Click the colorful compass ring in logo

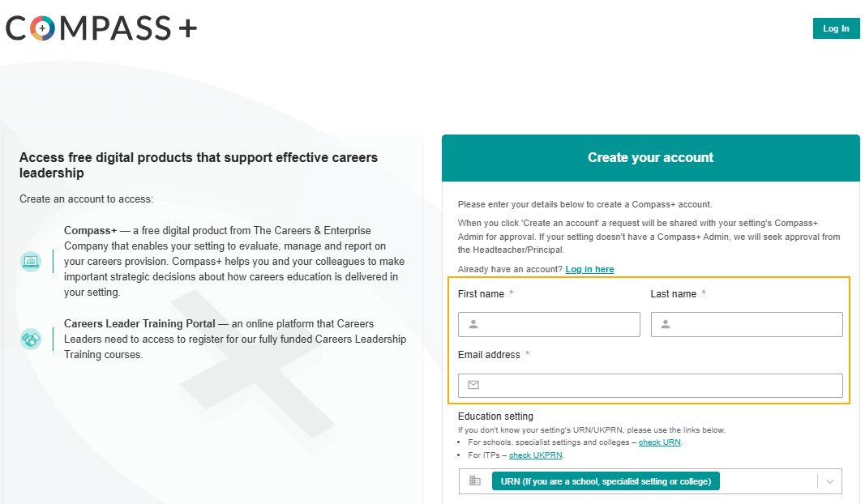click(x=42, y=28)
